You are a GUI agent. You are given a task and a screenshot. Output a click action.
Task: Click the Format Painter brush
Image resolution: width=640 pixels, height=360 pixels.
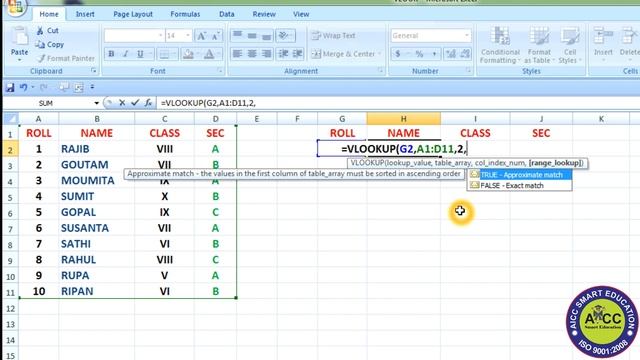pyautogui.click(x=41, y=58)
